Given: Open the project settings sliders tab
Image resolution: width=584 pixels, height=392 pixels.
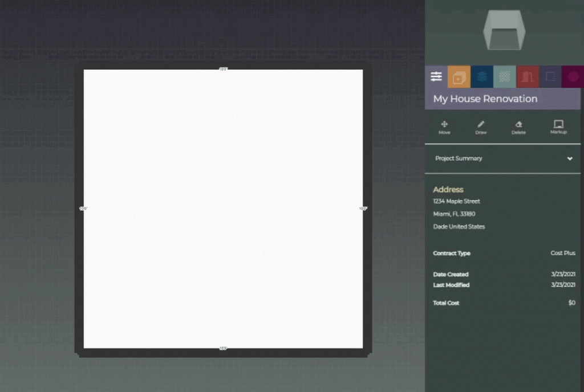Looking at the screenshot, I should (436, 76).
